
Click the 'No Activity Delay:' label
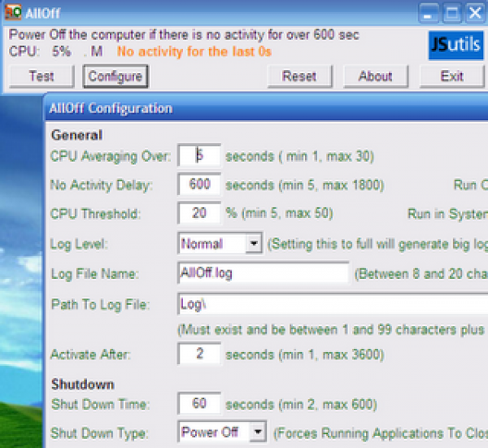(x=102, y=185)
